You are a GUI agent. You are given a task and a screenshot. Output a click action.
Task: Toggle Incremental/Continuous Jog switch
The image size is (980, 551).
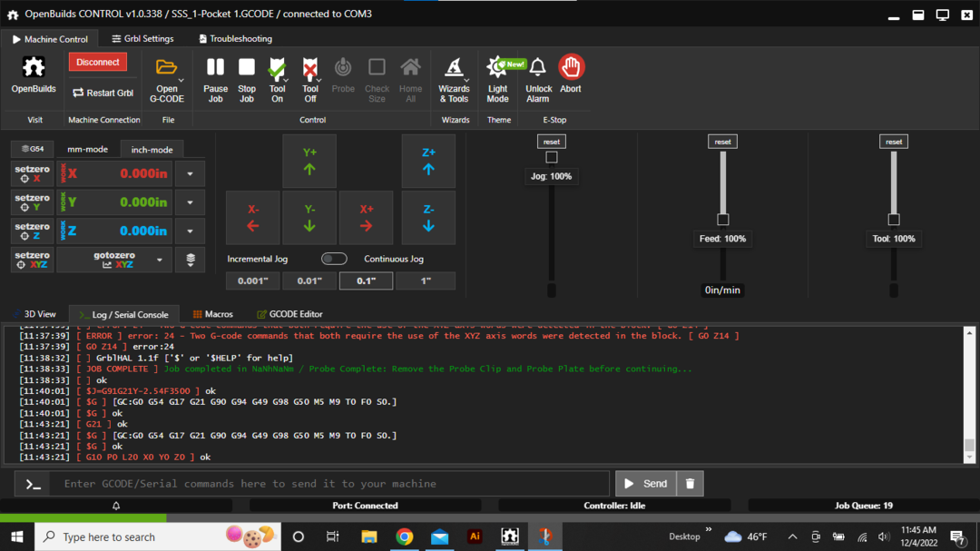click(334, 259)
